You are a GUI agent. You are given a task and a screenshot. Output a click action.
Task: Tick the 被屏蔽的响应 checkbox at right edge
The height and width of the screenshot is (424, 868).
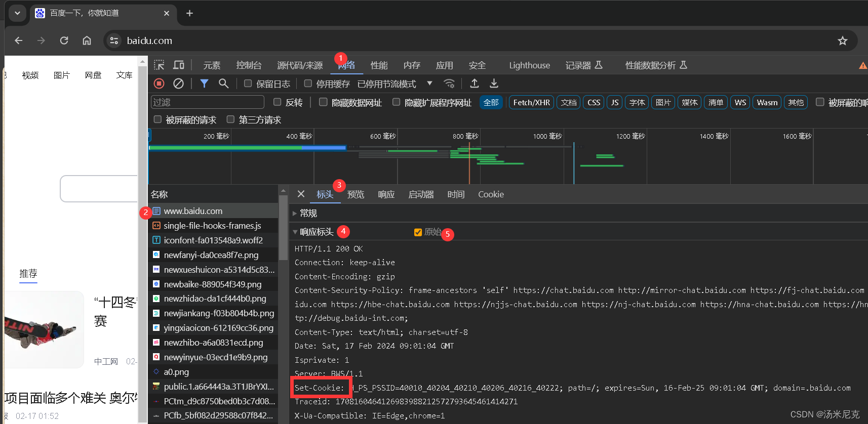coord(820,102)
